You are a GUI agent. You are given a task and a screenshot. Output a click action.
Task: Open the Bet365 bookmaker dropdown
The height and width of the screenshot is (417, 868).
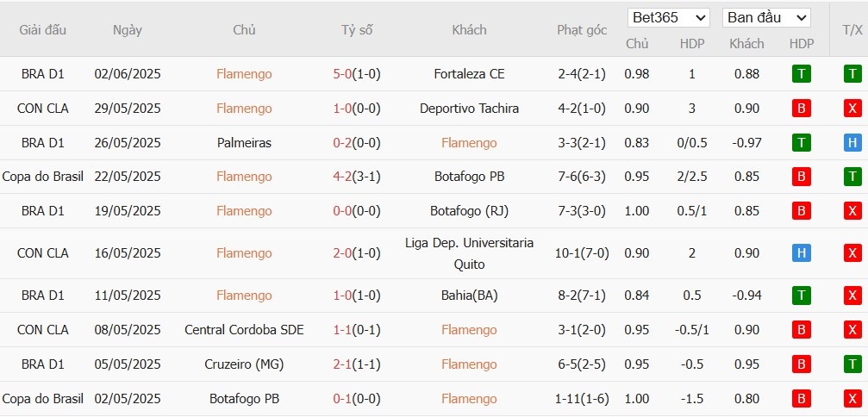point(669,17)
